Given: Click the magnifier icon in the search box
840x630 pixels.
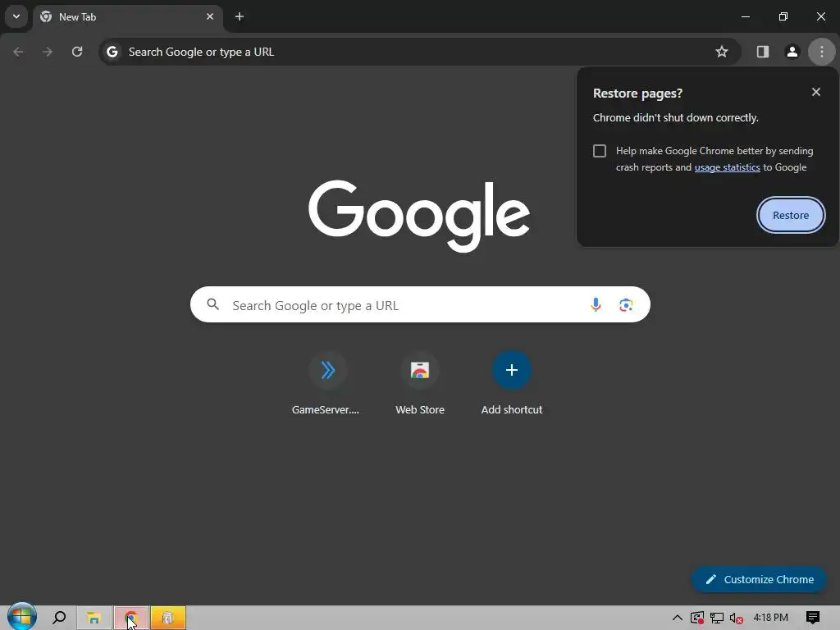Looking at the screenshot, I should [x=213, y=305].
